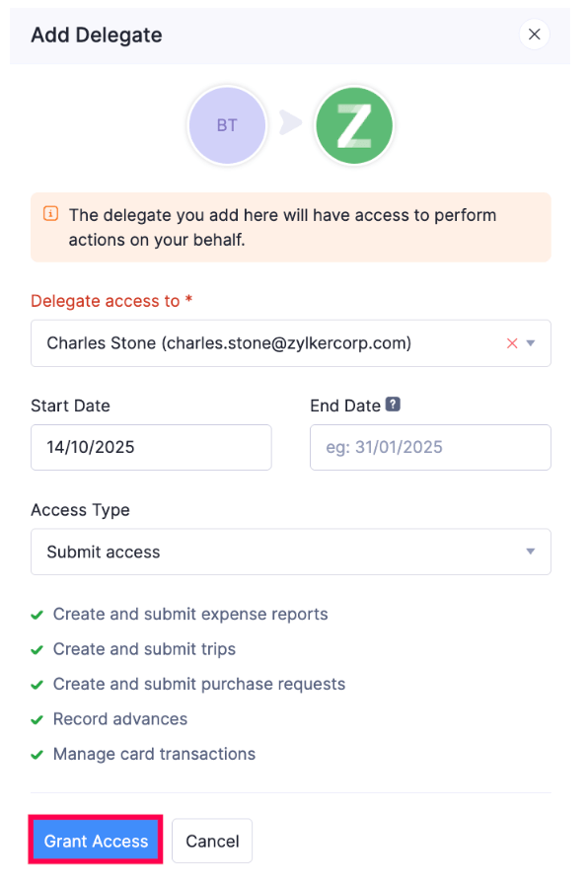Toggle checkmark for Create and submit expense reports
588x886 pixels.
(37, 614)
